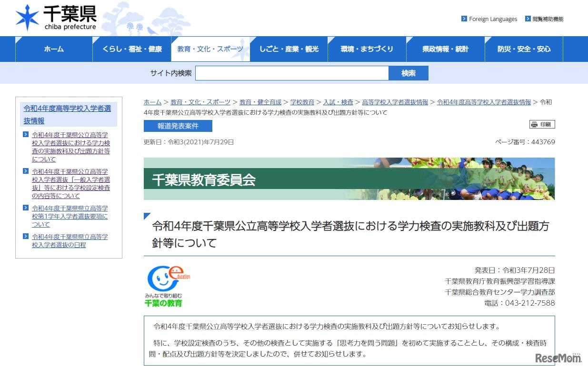Open しごと・産業・観光 menu section

[x=289, y=49]
